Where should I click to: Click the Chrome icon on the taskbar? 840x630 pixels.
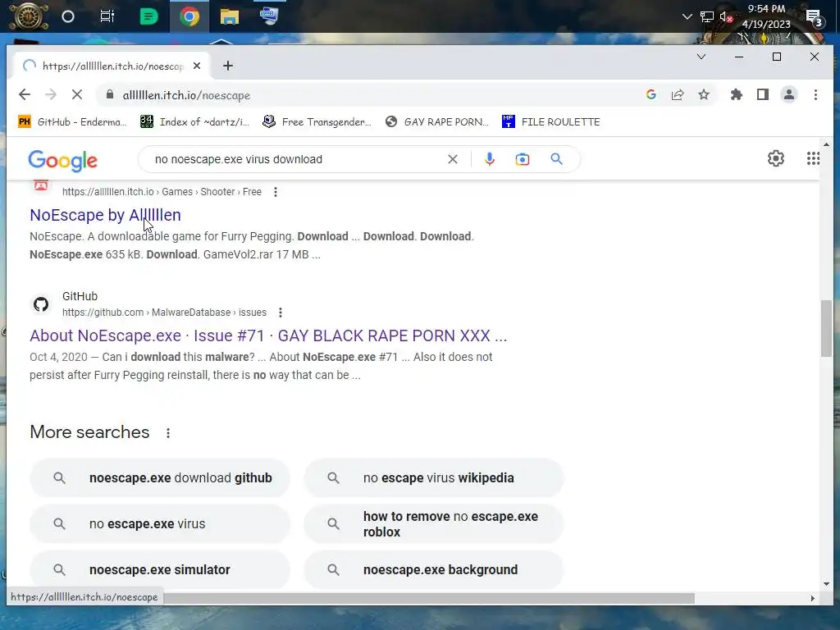point(189,16)
